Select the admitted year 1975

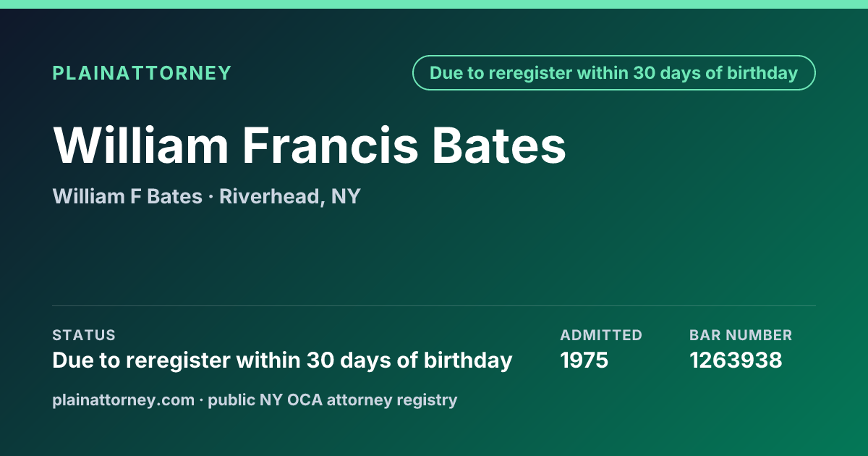click(x=584, y=360)
